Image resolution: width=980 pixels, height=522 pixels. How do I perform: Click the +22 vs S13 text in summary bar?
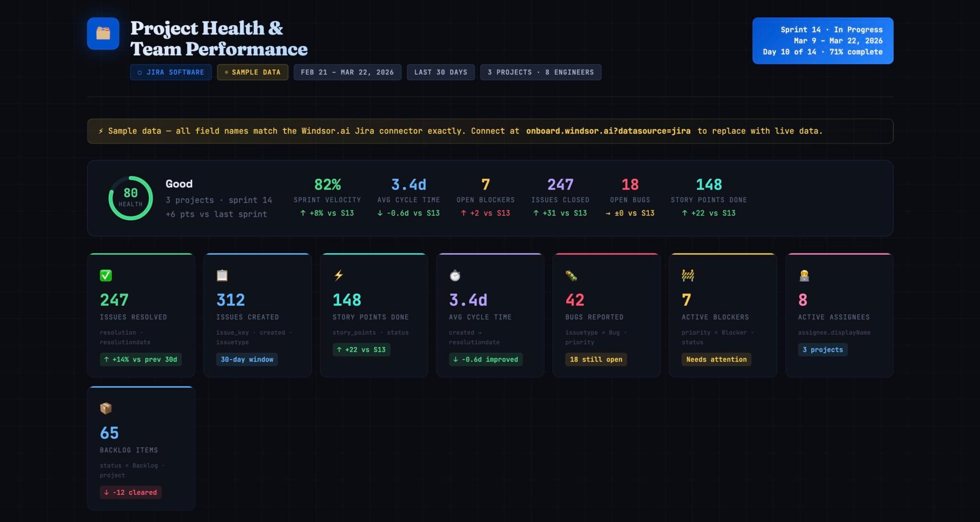709,213
